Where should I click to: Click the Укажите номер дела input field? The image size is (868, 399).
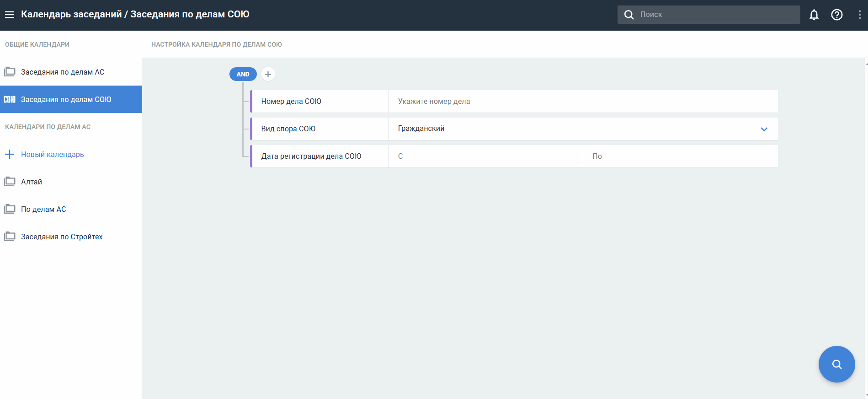pos(583,102)
